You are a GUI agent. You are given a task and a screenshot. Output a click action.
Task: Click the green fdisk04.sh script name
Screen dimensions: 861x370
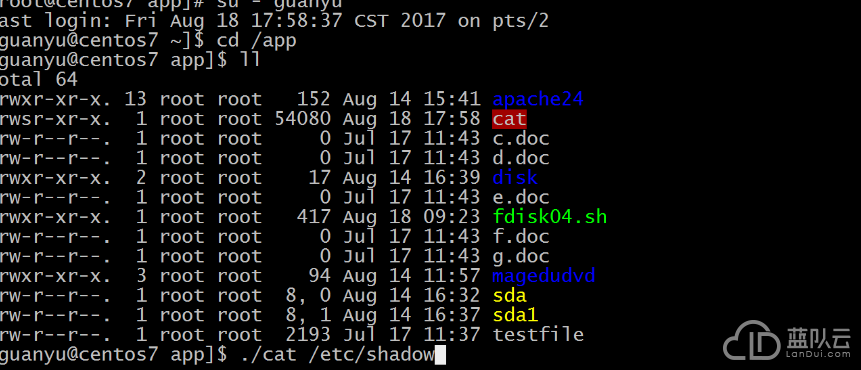click(x=550, y=217)
